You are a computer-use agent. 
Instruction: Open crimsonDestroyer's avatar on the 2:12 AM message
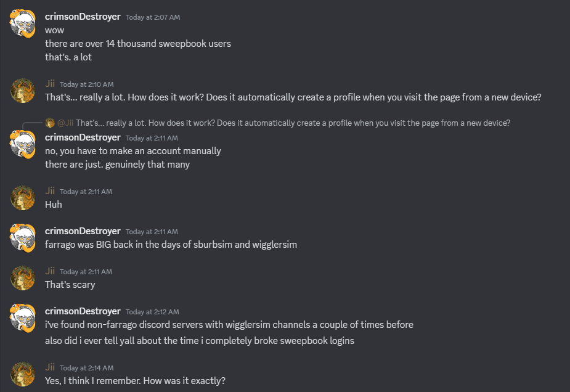point(23,317)
